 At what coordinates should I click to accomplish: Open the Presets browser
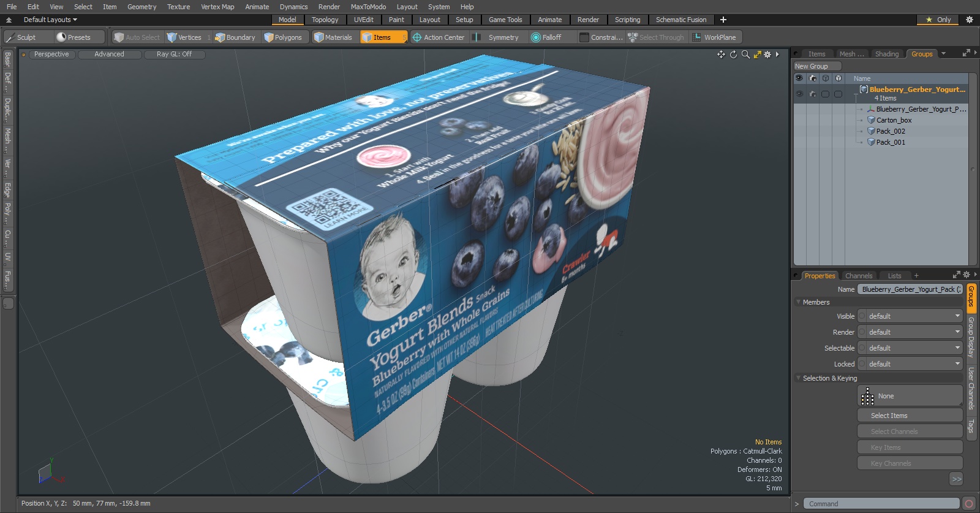[x=79, y=37]
